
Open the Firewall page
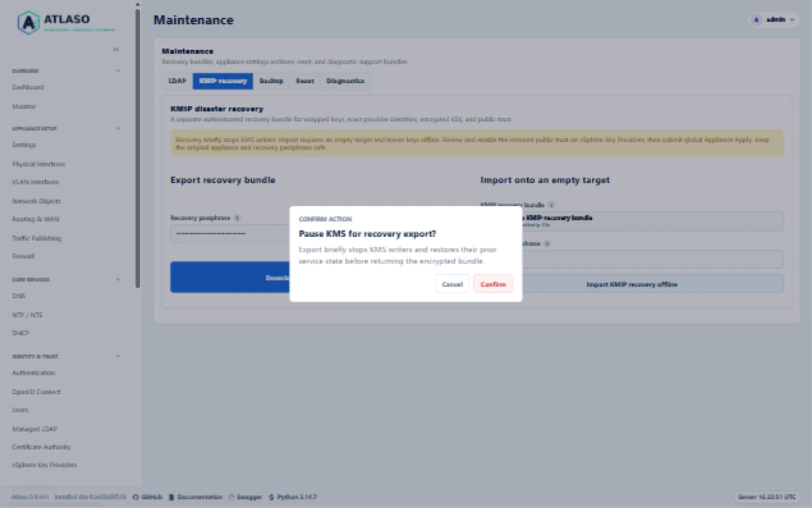pos(23,256)
